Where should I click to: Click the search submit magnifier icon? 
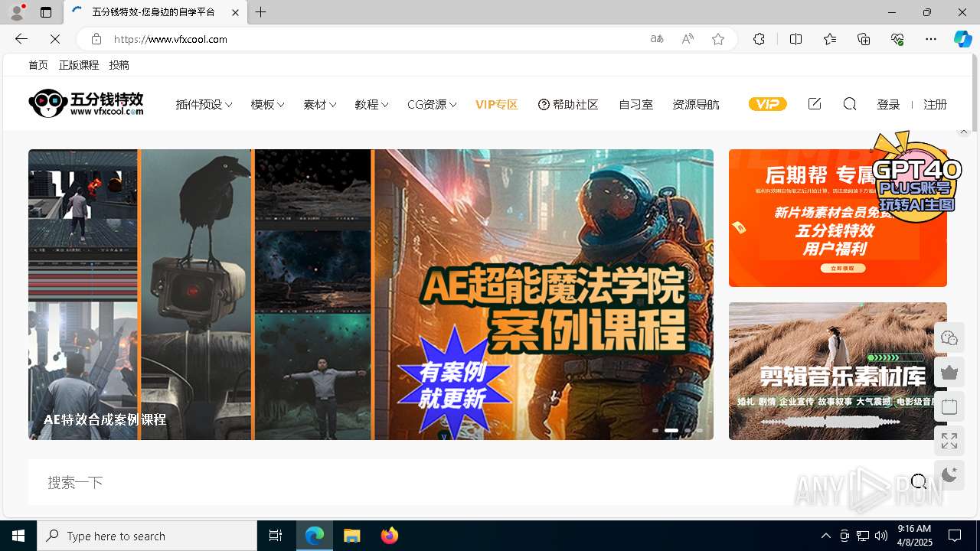pos(919,481)
